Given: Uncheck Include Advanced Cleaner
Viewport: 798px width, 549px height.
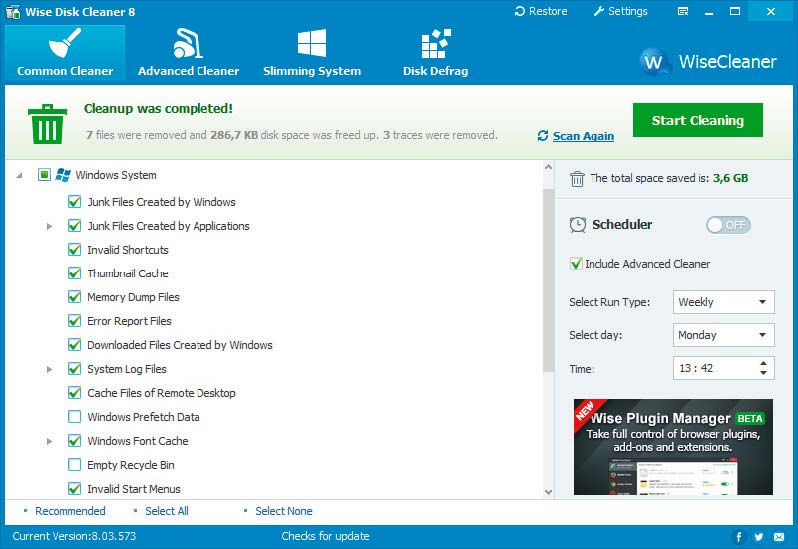Looking at the screenshot, I should click(x=576, y=264).
